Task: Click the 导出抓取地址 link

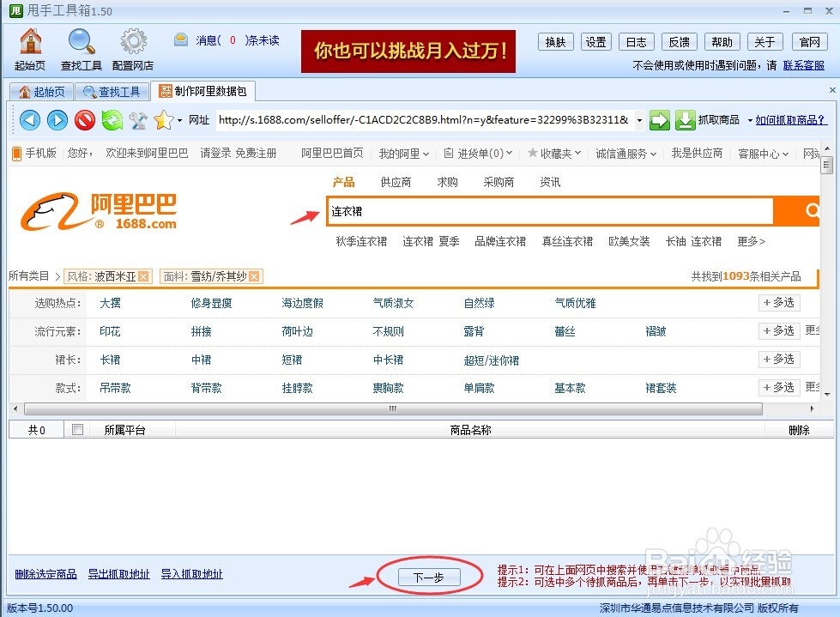Action: click(x=119, y=574)
